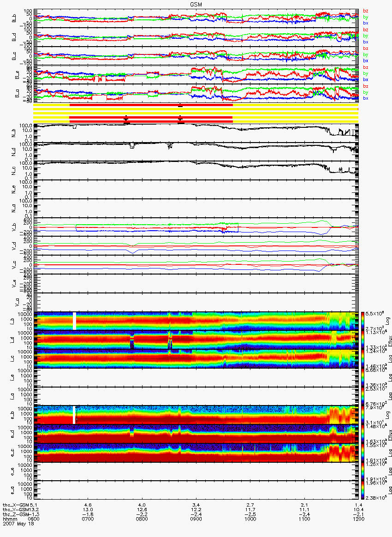The image size is (392, 537).
Task: Click the 0800 time tick label
Action: (142, 519)
